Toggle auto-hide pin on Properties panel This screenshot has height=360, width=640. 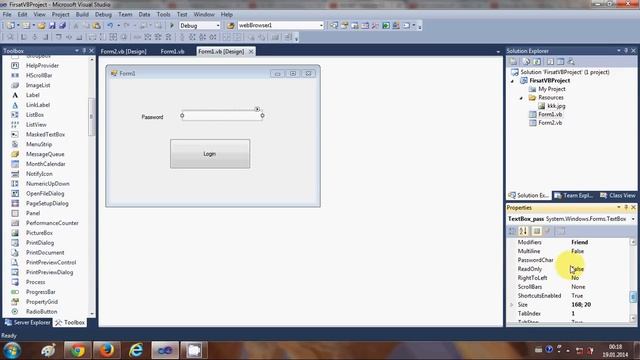pos(626,207)
